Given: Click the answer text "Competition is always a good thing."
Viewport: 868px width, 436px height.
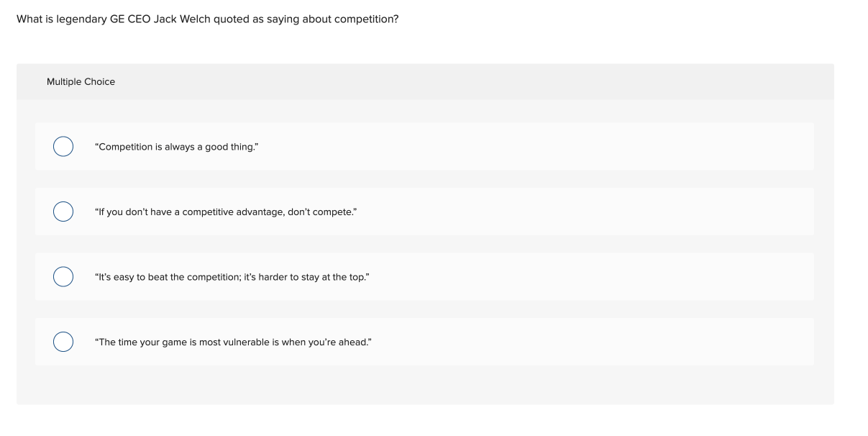Looking at the screenshot, I should point(176,147).
